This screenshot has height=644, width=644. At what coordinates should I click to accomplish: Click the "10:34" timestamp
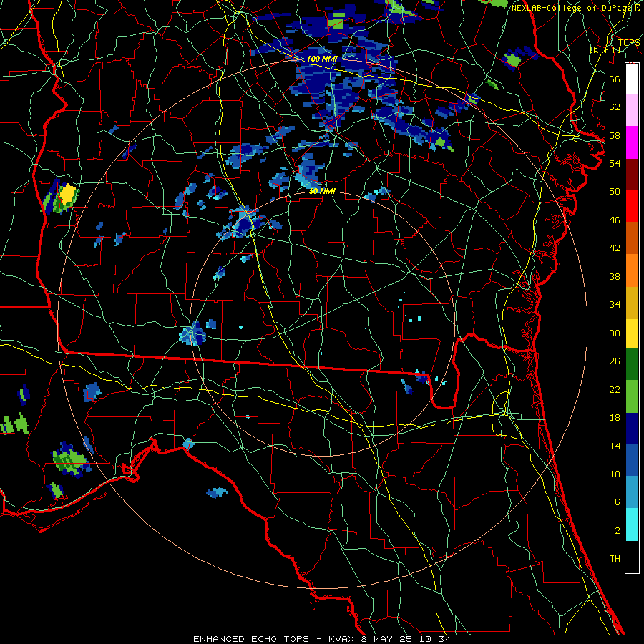[x=435, y=639]
